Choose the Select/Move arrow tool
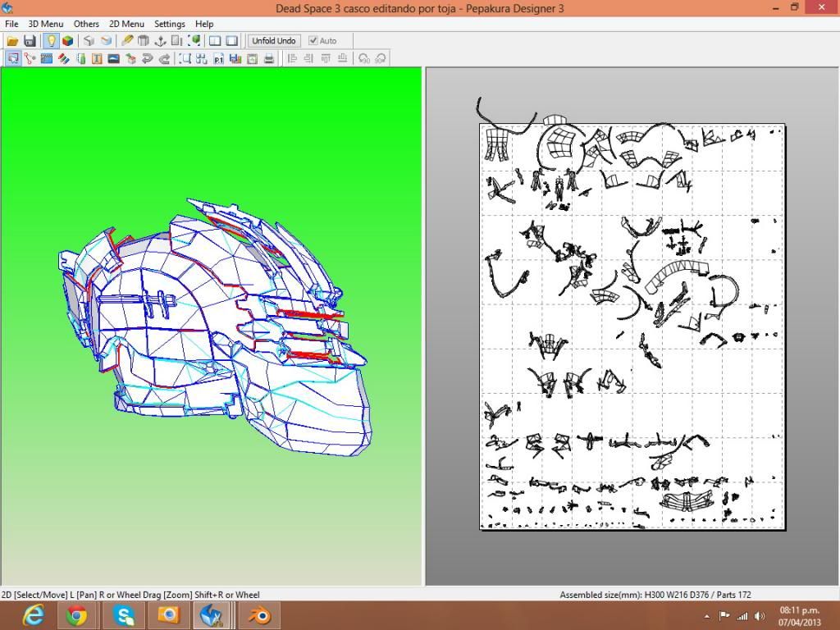The width and height of the screenshot is (840, 630). (x=13, y=58)
